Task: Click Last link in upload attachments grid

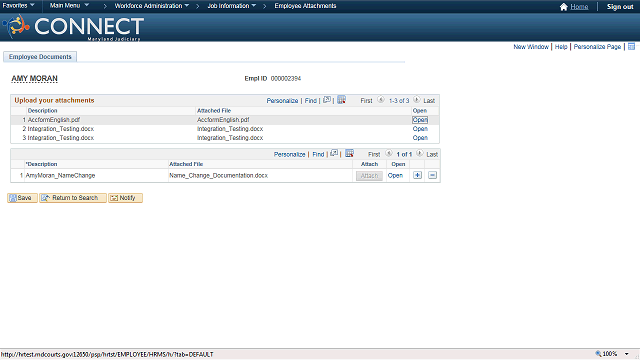Action: [429, 100]
